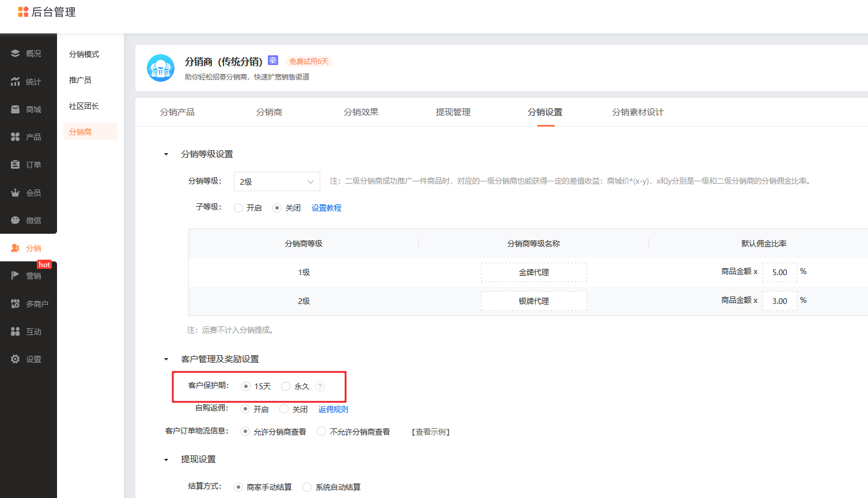Open the 设置教程 link

(327, 208)
